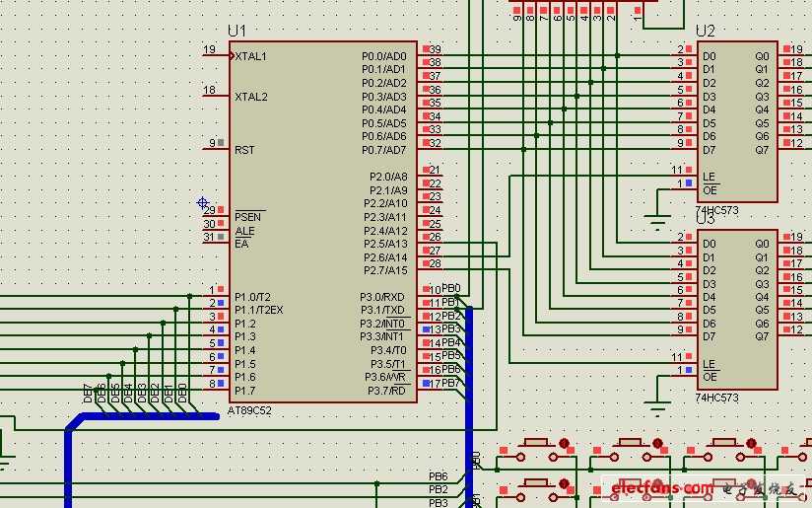812x508 pixels.
Task: Click the P2.7/A15 pin label
Action: pyautogui.click(x=386, y=270)
